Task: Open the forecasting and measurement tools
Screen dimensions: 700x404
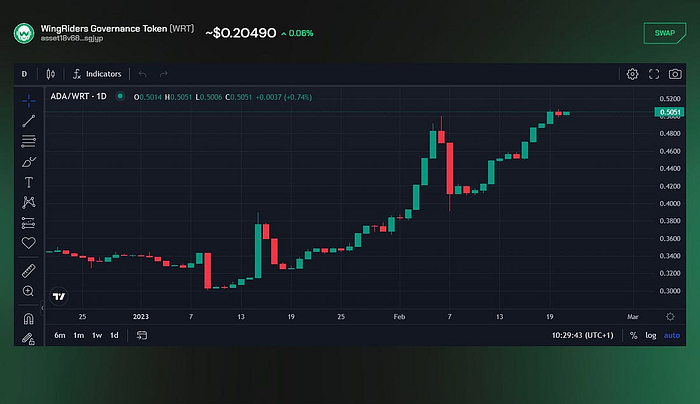Action: (x=29, y=223)
